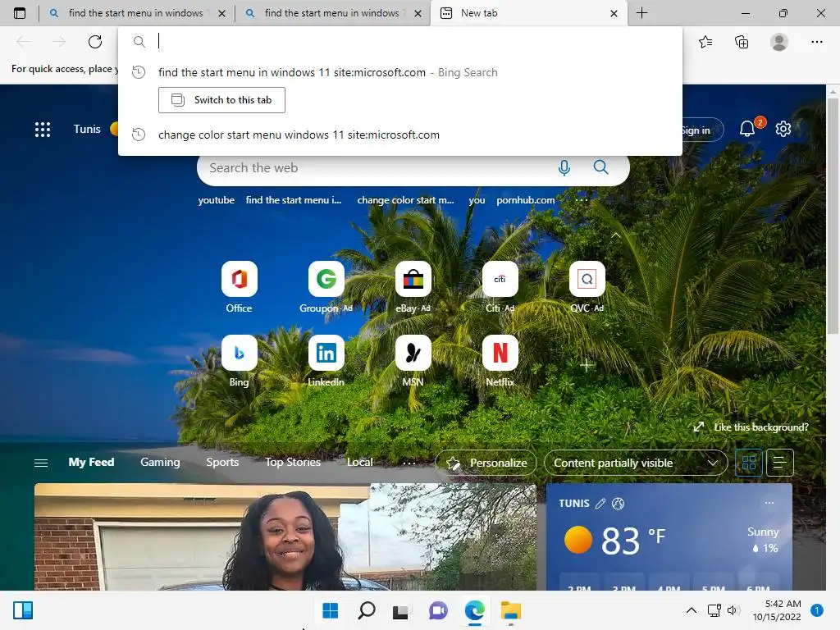
Task: Open the notifications bell icon
Action: (747, 129)
